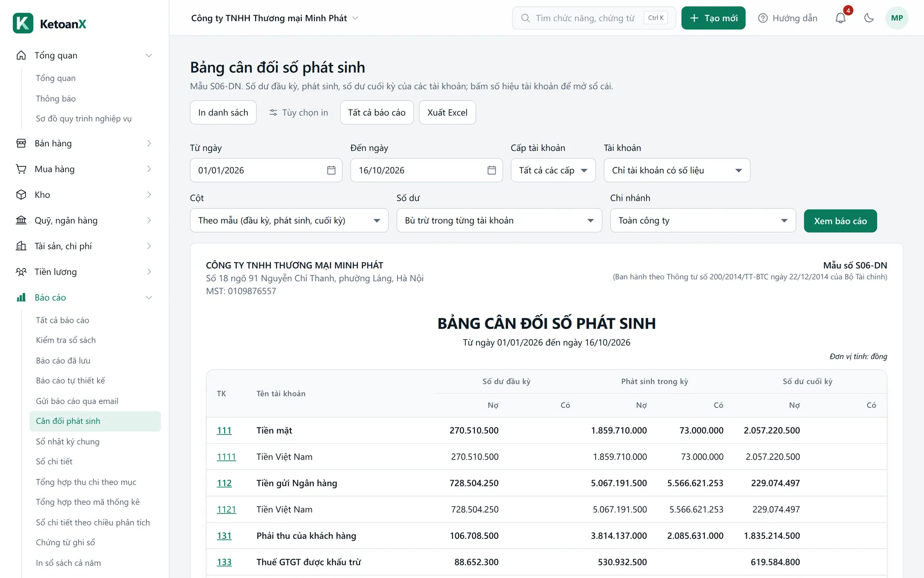Click the Tổng quan home icon

point(21,55)
